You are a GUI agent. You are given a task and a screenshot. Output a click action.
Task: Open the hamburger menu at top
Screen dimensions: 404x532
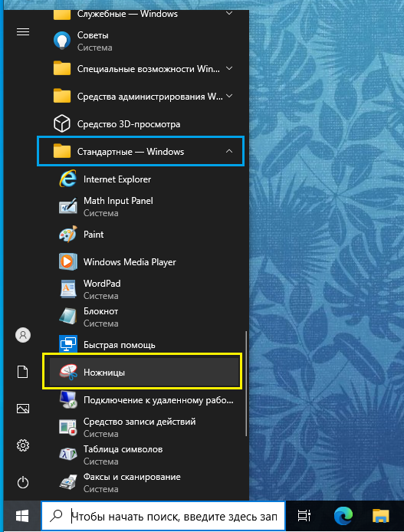[x=23, y=32]
